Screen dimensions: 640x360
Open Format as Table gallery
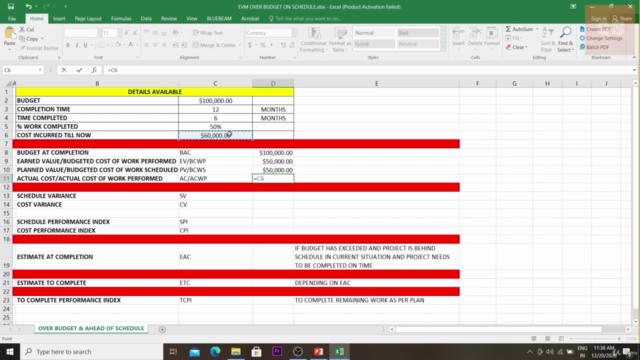tap(340, 40)
